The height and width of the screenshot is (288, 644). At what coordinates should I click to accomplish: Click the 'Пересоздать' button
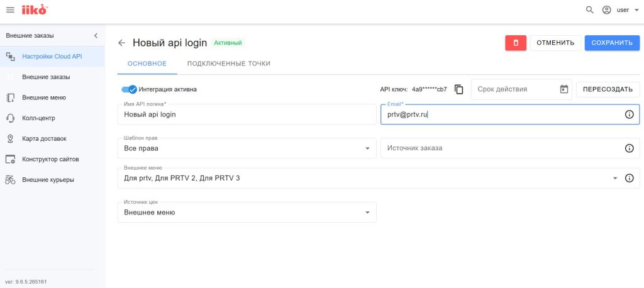608,89
